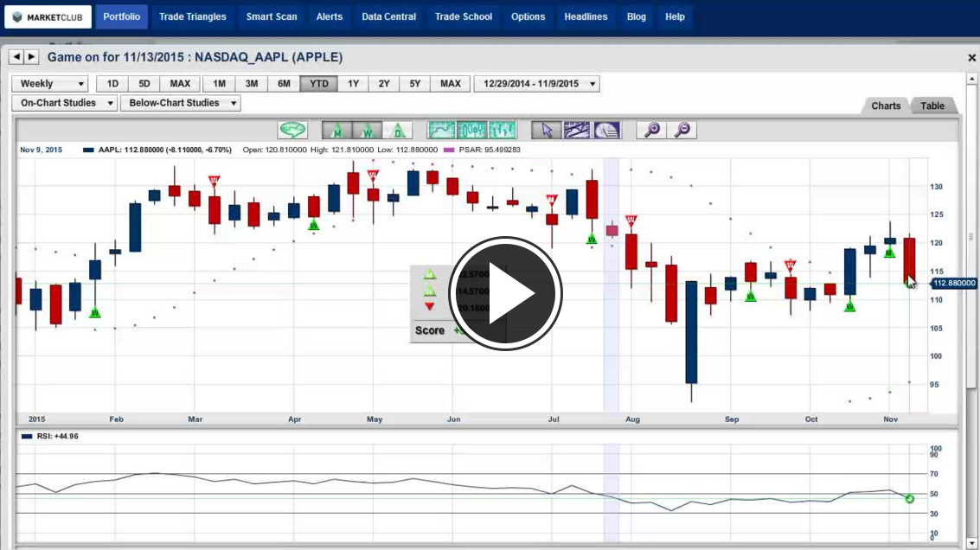The height and width of the screenshot is (550, 980).
Task: Go to next symbol using right arrow
Action: tap(32, 57)
